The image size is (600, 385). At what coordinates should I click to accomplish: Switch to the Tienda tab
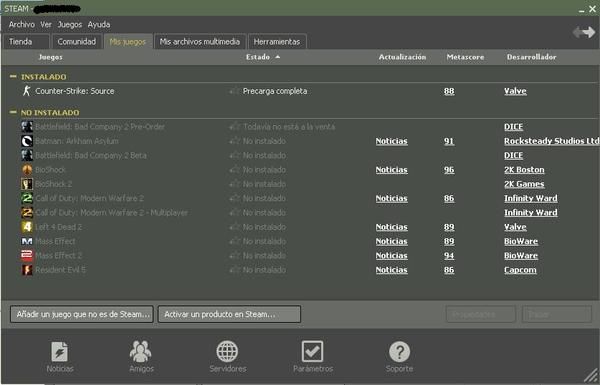26,42
